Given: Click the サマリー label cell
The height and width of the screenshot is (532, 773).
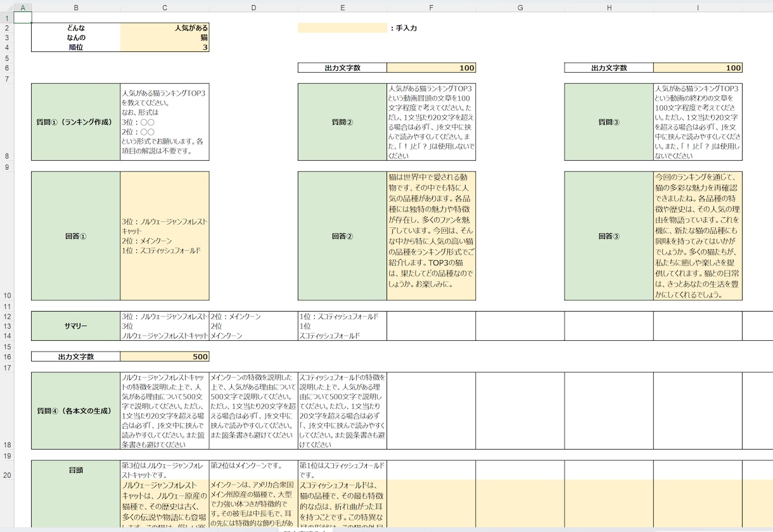Looking at the screenshot, I should point(76,326).
